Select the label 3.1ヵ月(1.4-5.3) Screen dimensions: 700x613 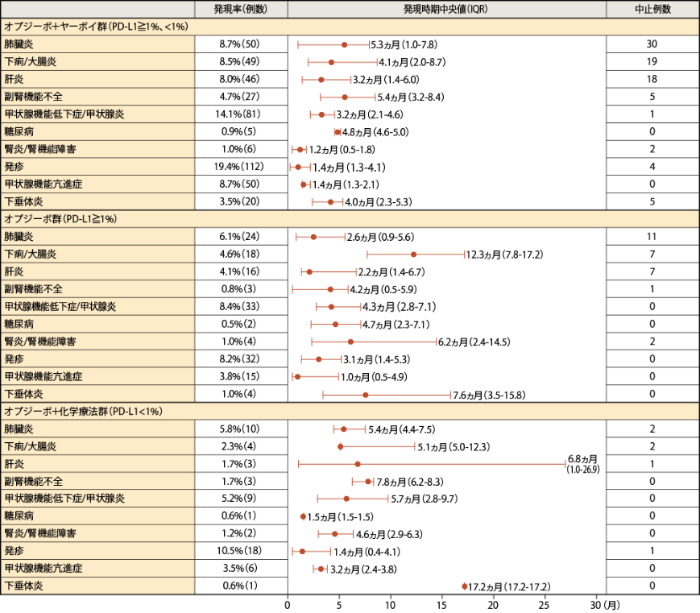(377, 359)
